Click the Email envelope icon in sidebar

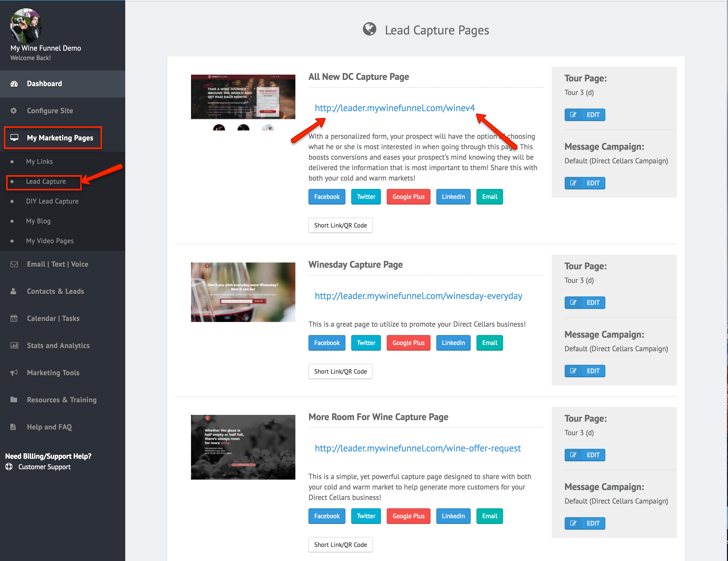(14, 264)
